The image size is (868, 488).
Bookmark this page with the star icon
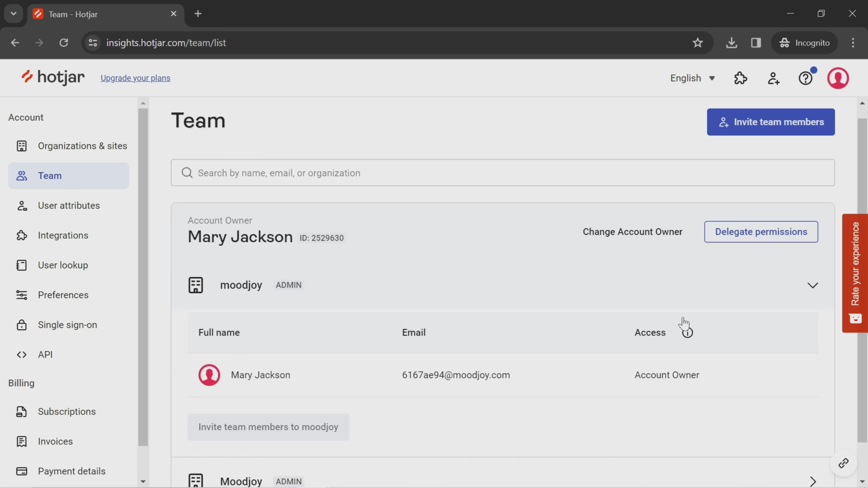[x=698, y=43]
